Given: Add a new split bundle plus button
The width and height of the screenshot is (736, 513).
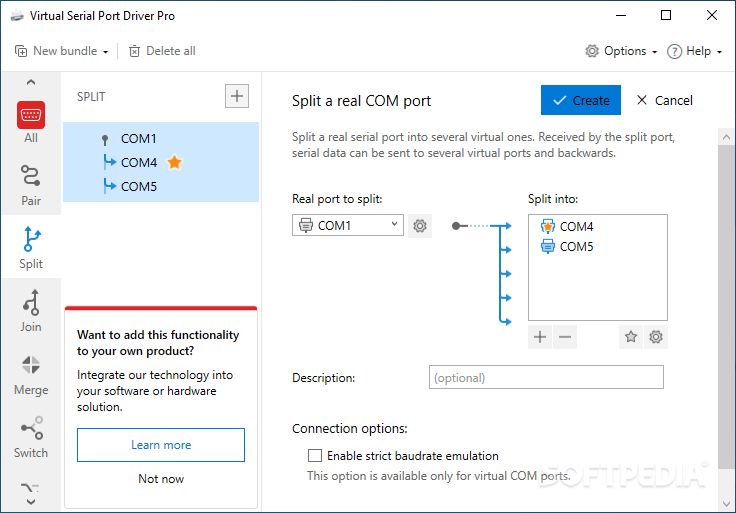Looking at the screenshot, I should pos(237,96).
